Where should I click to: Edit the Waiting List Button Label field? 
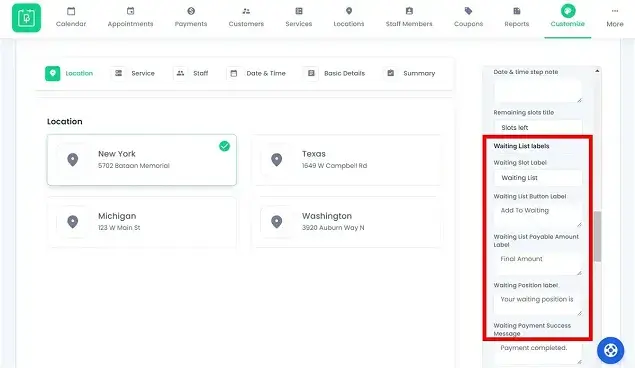(538, 215)
